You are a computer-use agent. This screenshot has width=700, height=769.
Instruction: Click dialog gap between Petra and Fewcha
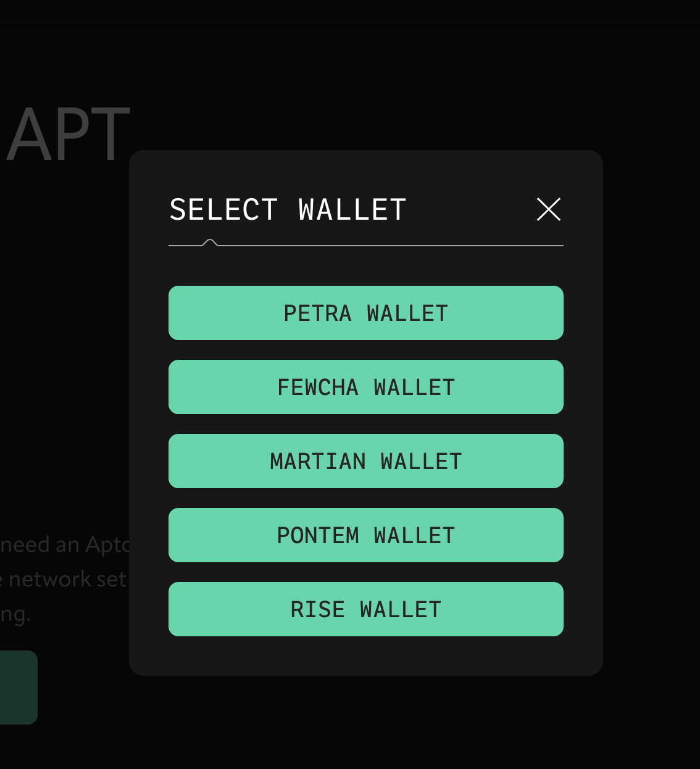365,350
